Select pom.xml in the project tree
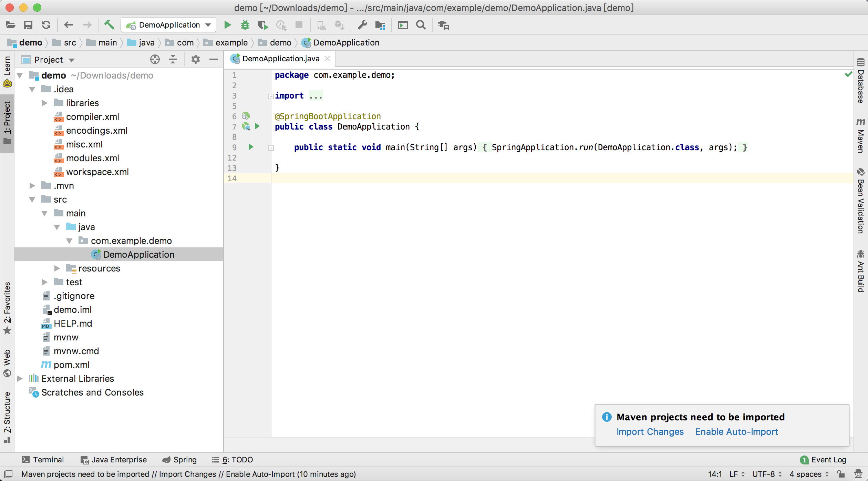Viewport: 868px width, 481px height. click(71, 365)
